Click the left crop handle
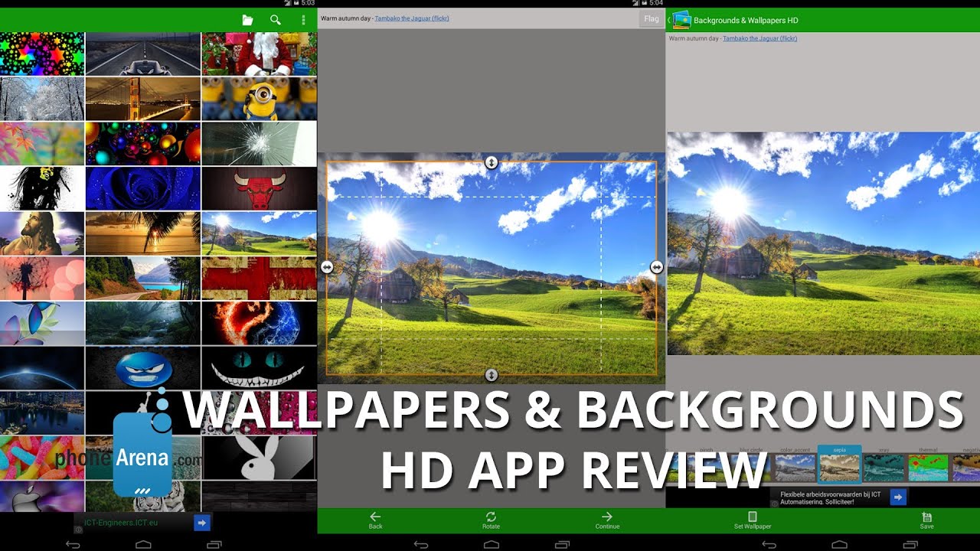 (x=327, y=267)
